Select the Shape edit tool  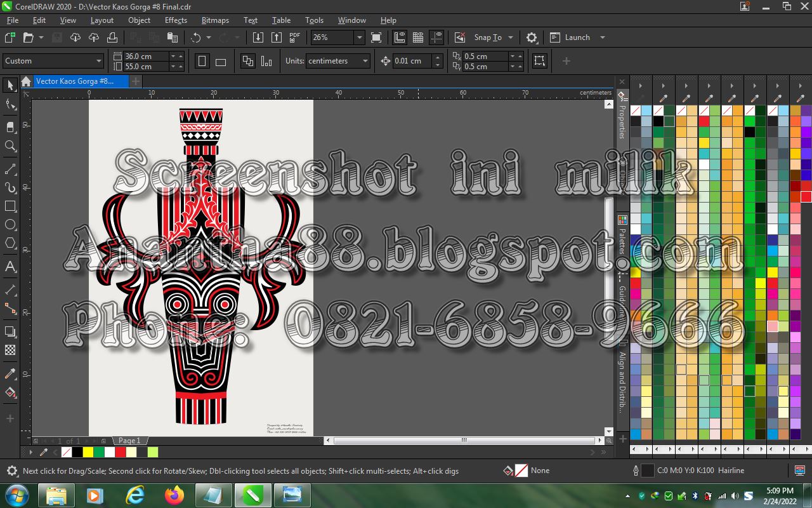coord(10,105)
